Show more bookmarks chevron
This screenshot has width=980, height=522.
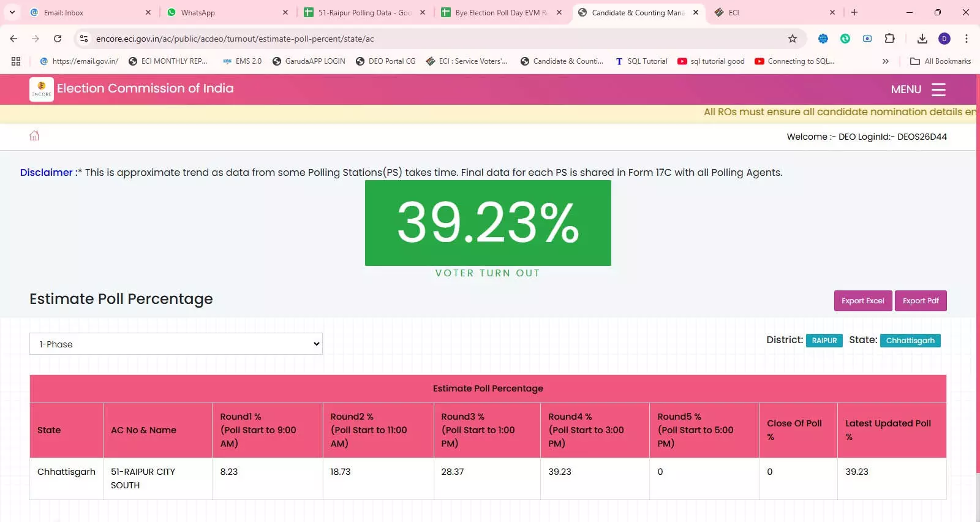885,61
